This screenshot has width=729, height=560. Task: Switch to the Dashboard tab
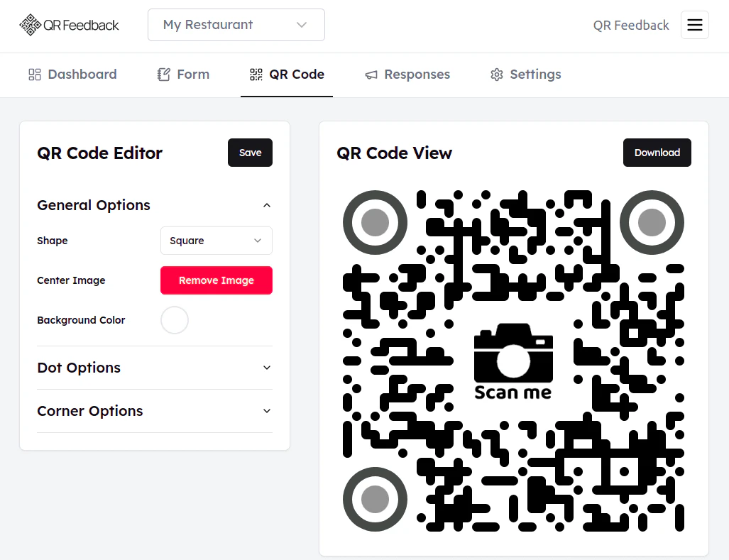tap(72, 74)
